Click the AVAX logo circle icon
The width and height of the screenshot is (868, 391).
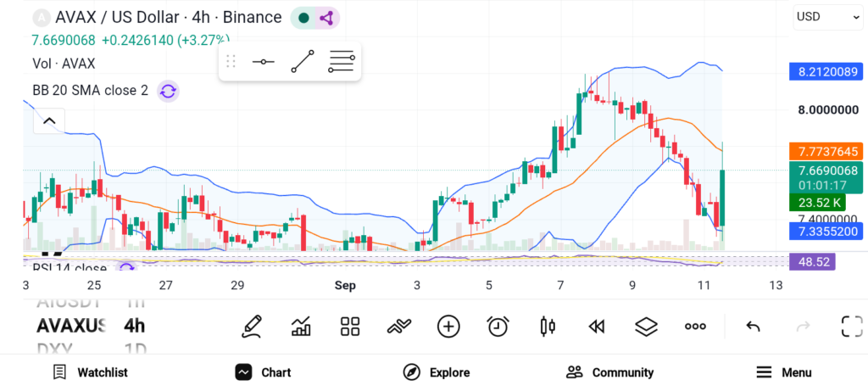[x=42, y=18]
